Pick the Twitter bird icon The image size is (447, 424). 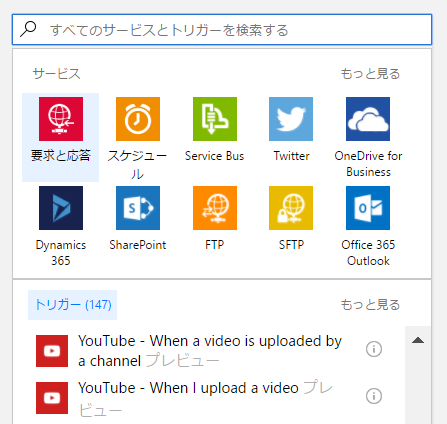pos(291,119)
